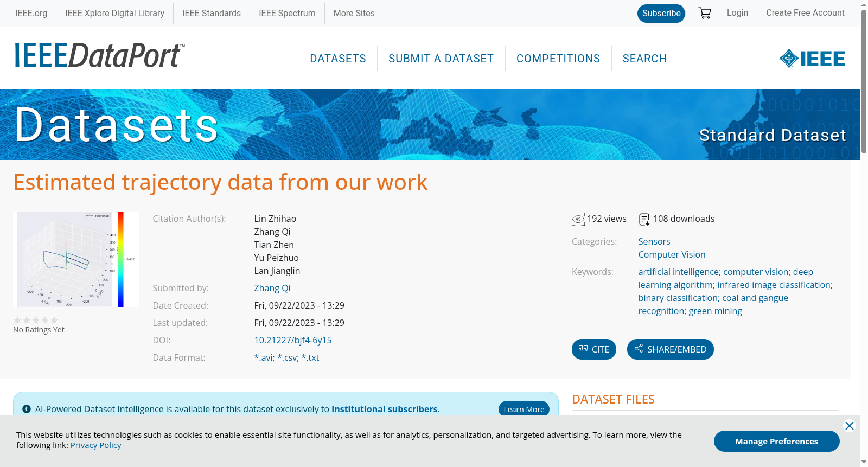Click the Subscribe button
Screen dimensions: 868x467
[x=661, y=13]
